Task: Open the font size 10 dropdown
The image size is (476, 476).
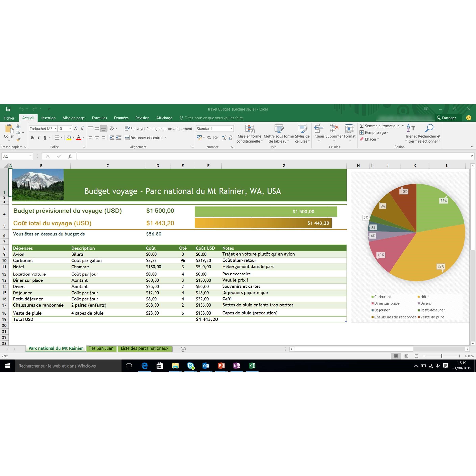Action: 70,128
